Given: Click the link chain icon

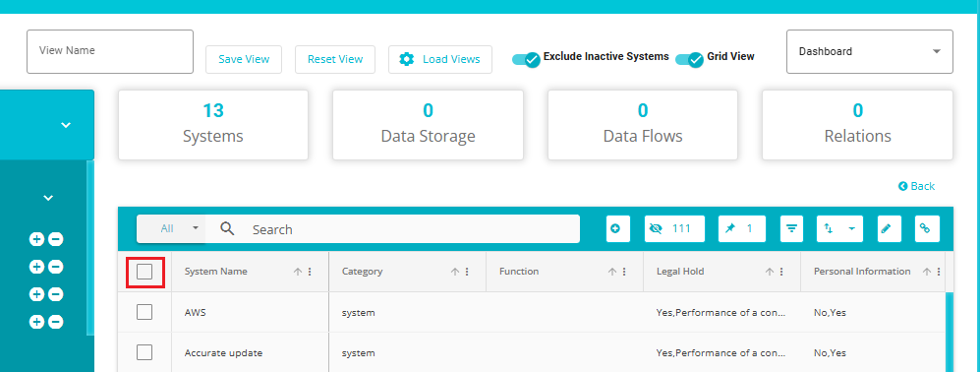Looking at the screenshot, I should [x=927, y=229].
